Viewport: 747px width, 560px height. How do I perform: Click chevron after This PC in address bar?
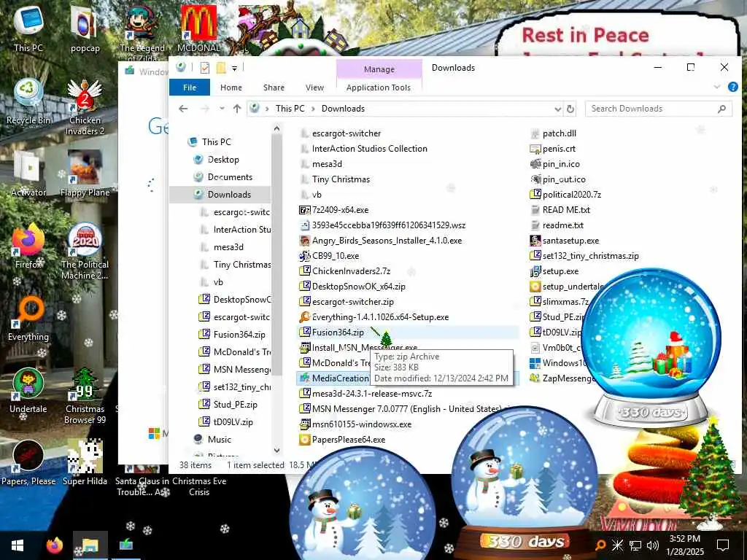click(314, 109)
